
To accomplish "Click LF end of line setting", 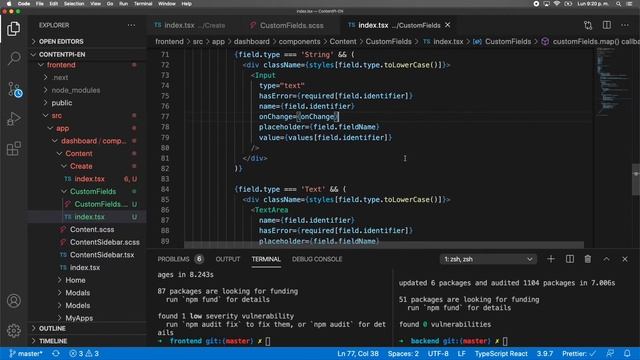I will pos(462,353).
